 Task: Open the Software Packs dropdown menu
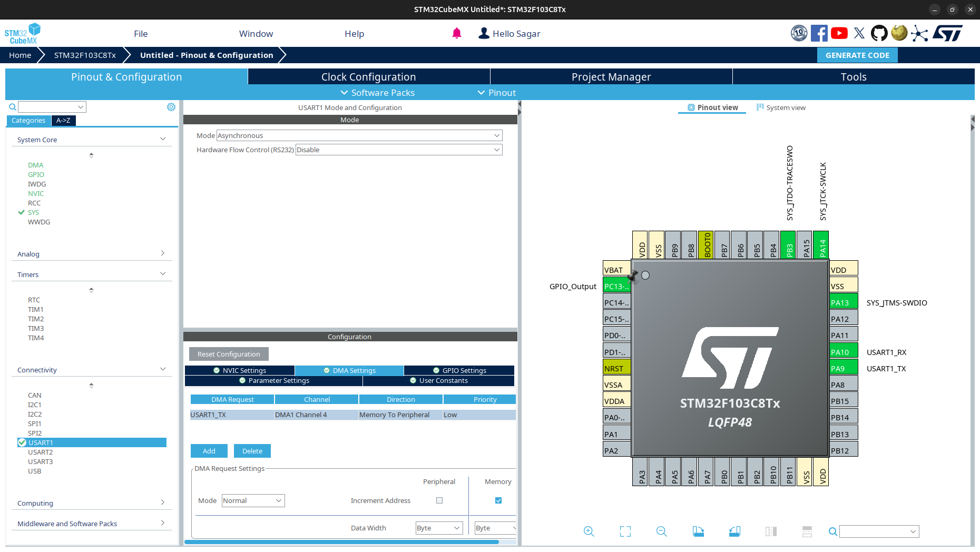pyautogui.click(x=377, y=93)
